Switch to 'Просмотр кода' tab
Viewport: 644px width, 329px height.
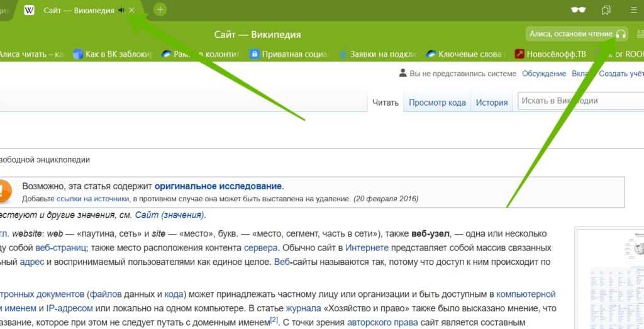[x=437, y=103]
